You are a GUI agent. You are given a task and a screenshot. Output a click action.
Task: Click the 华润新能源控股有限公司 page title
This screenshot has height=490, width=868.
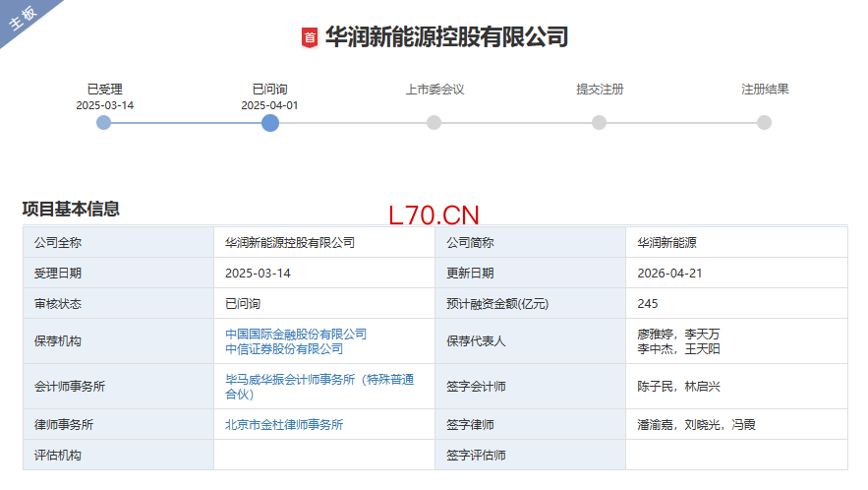click(446, 37)
